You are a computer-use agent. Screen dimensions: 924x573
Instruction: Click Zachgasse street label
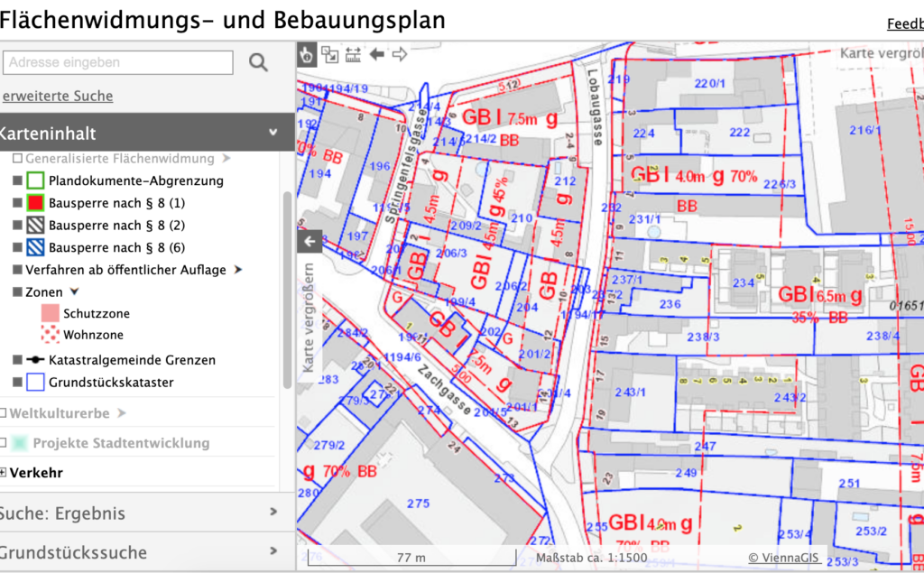click(444, 390)
